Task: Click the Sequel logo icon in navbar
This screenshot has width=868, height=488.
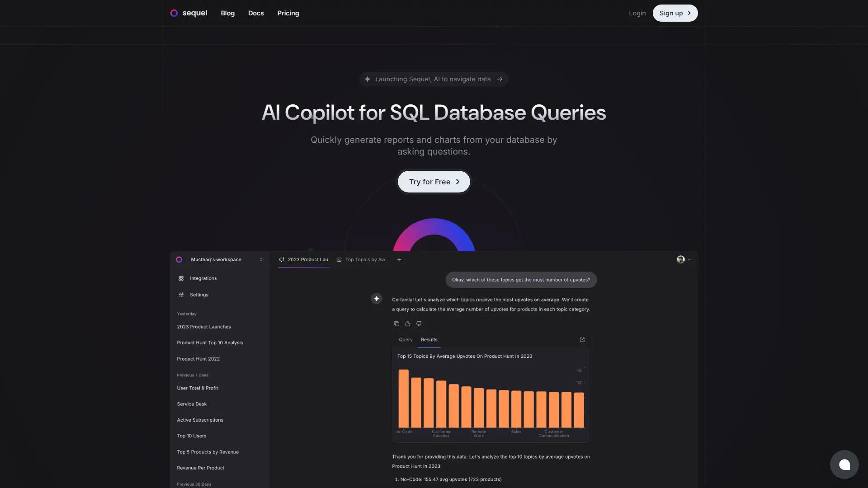Action: (174, 13)
